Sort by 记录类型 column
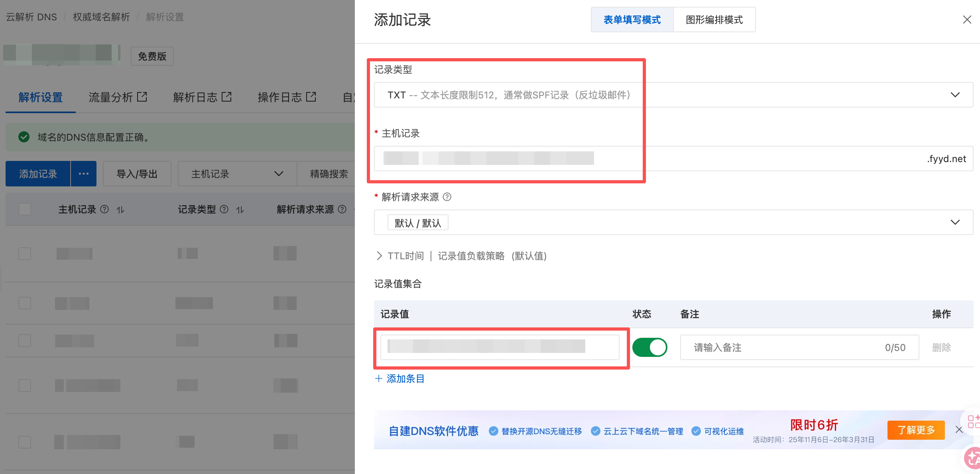The width and height of the screenshot is (980, 474). [240, 210]
